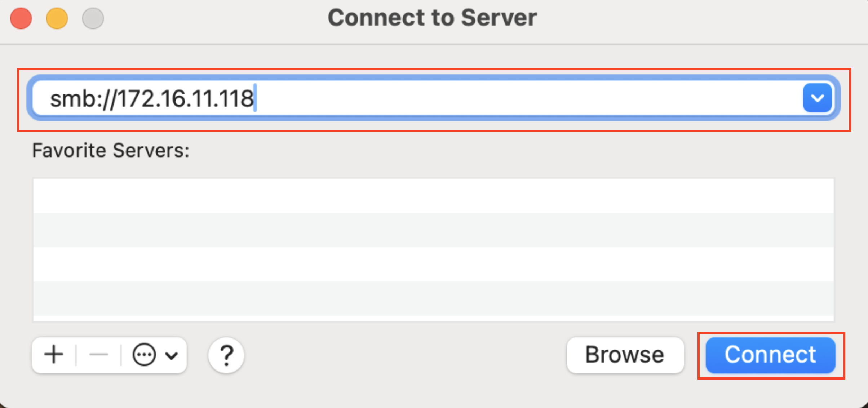Click the chevron beside the ellipsis icon
Screen dimensions: 868x408
(172, 356)
